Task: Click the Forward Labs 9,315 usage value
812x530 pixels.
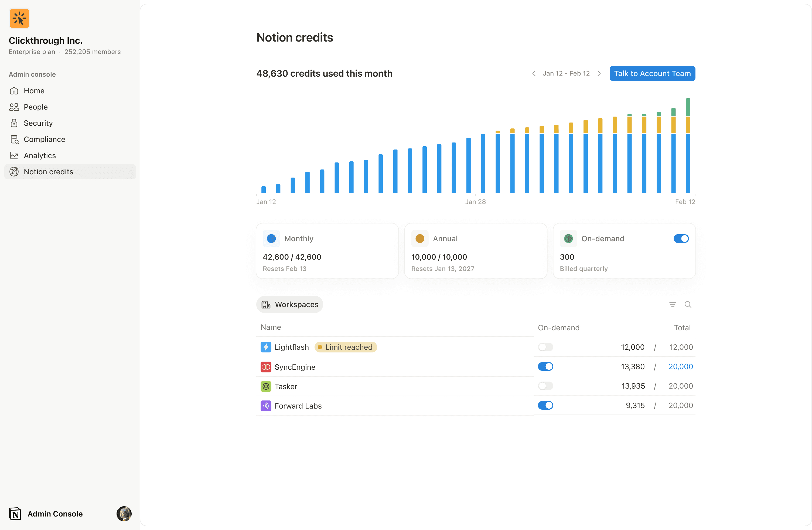Action: click(635, 405)
